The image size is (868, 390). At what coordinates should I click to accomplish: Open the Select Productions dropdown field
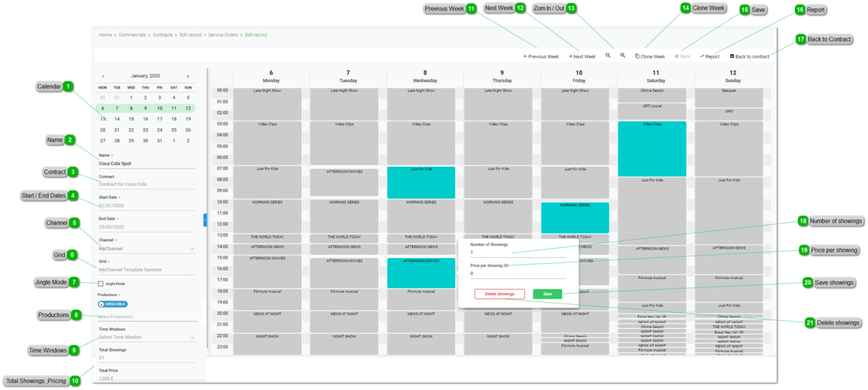pos(146,317)
